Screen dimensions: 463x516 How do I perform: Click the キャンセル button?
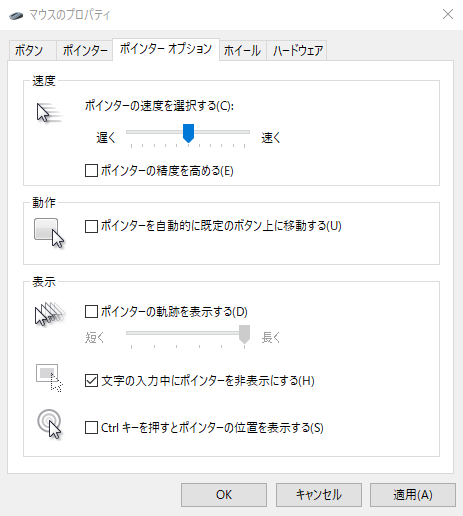pos(319,495)
